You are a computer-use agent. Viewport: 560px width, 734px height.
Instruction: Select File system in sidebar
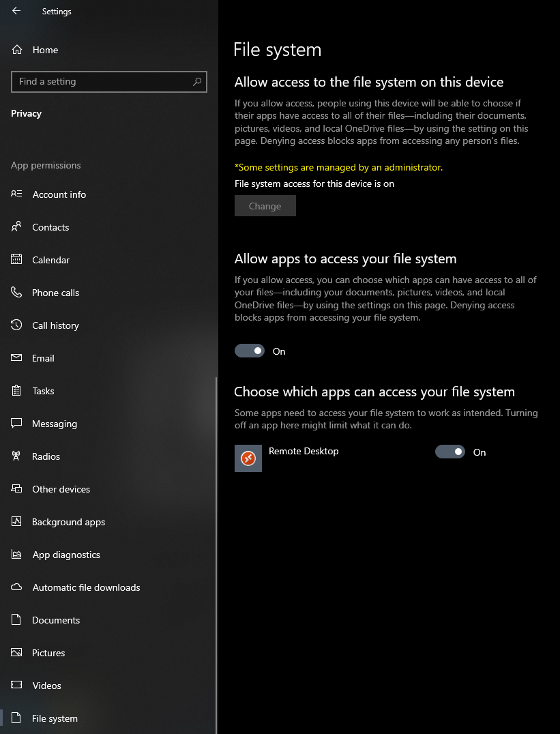point(108,718)
